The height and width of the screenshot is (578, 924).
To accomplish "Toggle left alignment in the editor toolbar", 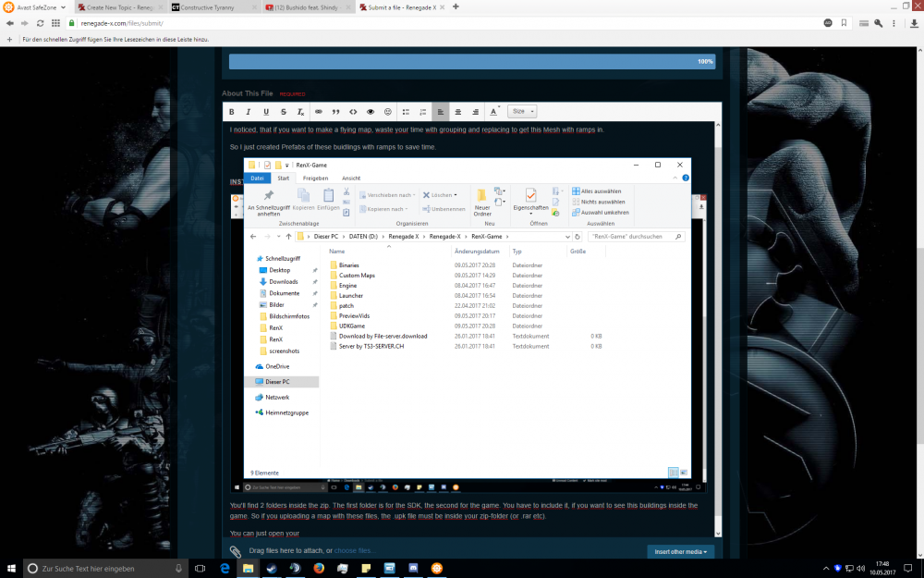I will pyautogui.click(x=440, y=112).
